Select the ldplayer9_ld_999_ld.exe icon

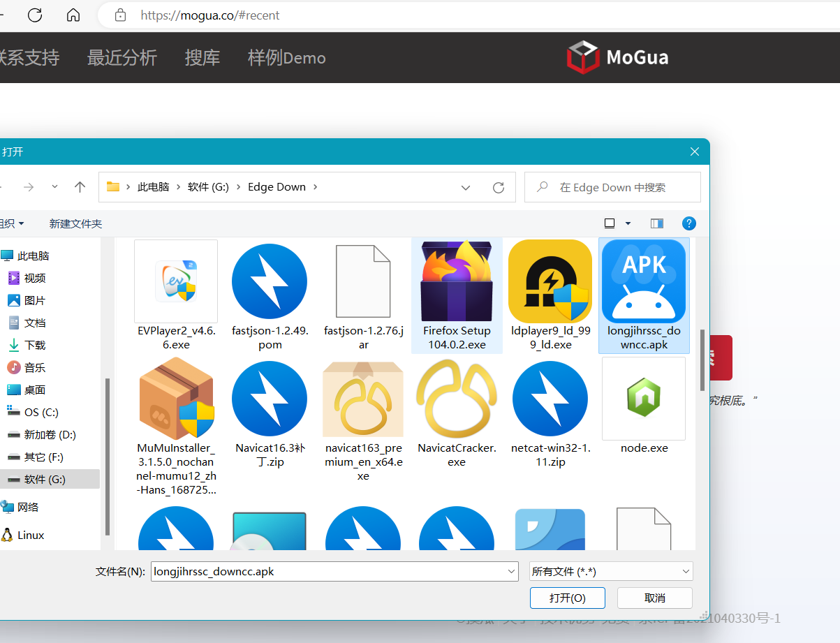tap(550, 281)
